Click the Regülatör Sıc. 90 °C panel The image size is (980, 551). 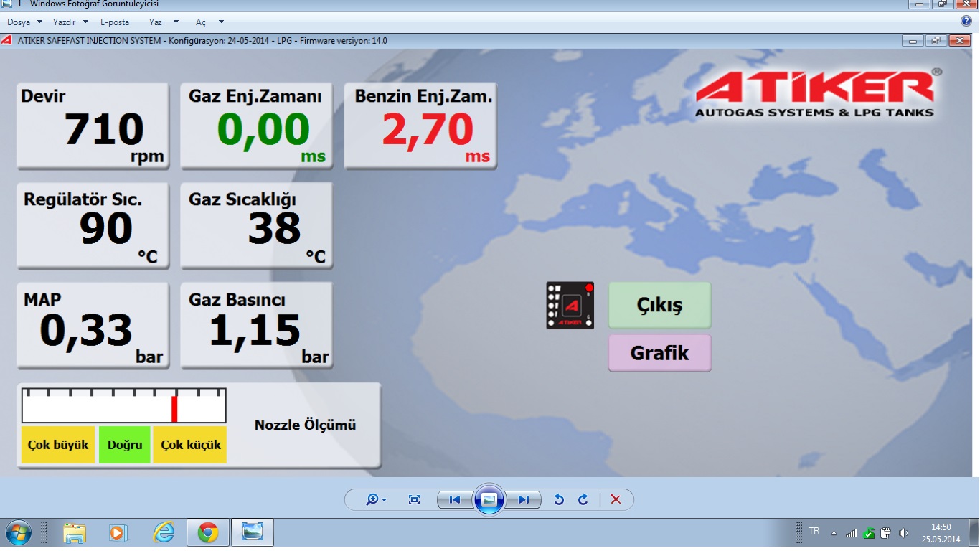[93, 225]
